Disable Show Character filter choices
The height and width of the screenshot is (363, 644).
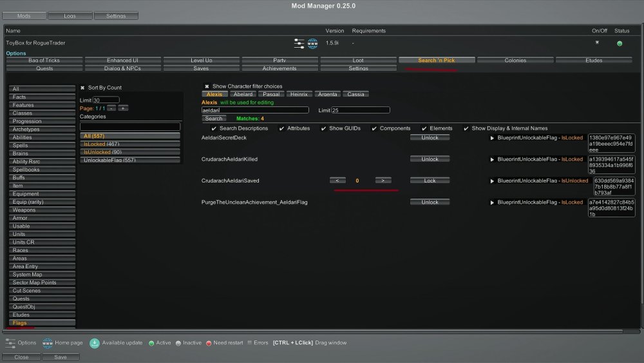click(207, 86)
